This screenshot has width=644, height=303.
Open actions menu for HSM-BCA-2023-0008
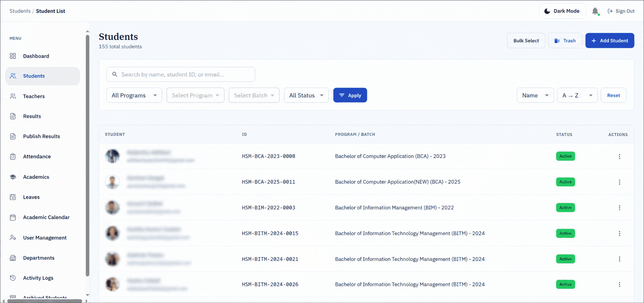click(x=619, y=156)
